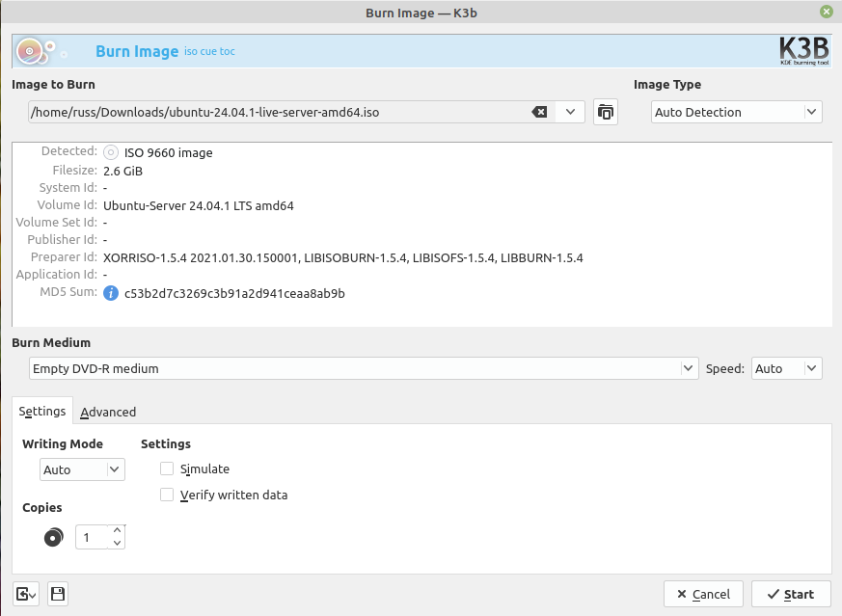This screenshot has width=842, height=616.
Task: Open the load settings icon button
Action: [26, 594]
